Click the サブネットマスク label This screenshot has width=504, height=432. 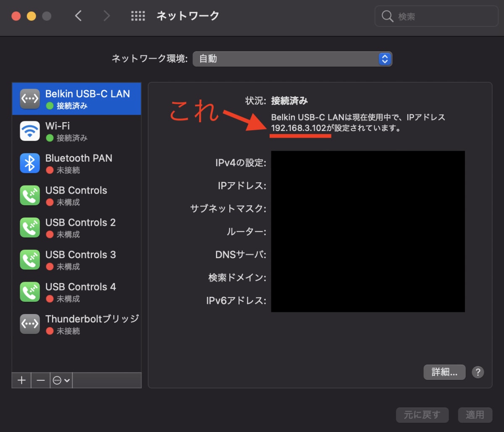[x=228, y=209]
